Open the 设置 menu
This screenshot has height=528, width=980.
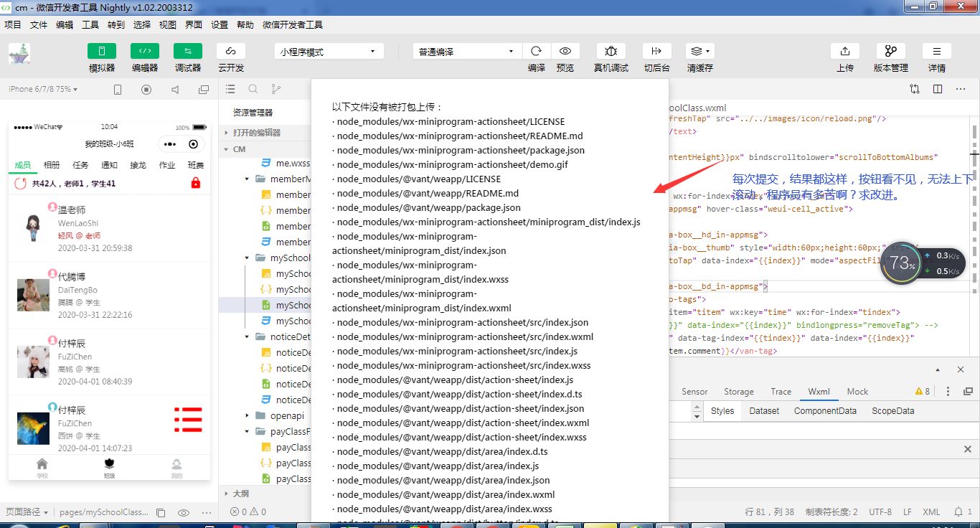pyautogui.click(x=220, y=24)
